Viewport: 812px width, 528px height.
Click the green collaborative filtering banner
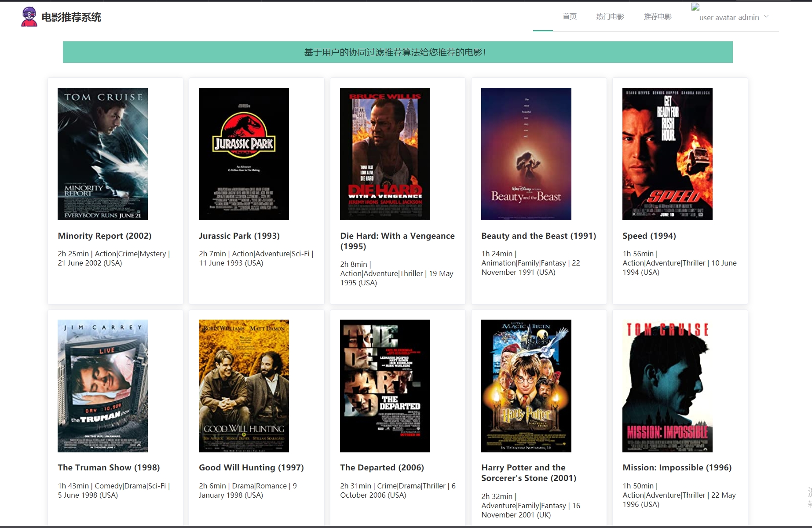tap(398, 52)
